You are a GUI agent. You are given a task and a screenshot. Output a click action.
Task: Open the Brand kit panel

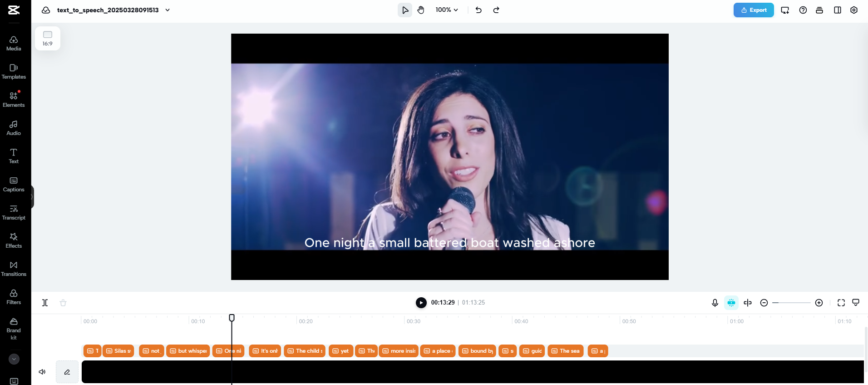tap(14, 329)
